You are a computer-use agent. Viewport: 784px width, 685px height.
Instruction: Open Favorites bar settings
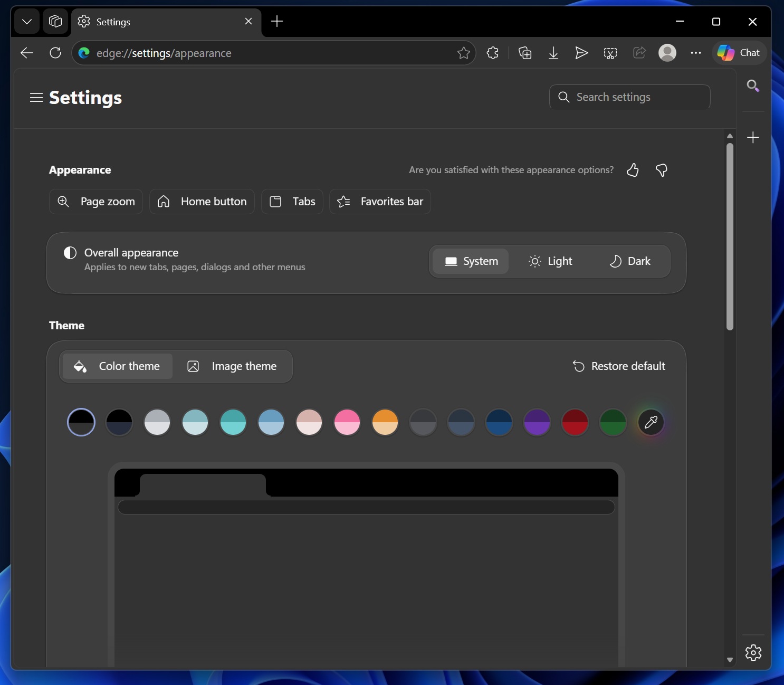point(380,201)
